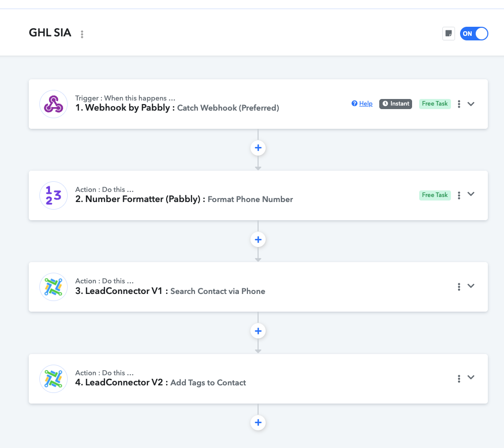Click the Webhook by Pabbly app icon

pos(54,104)
